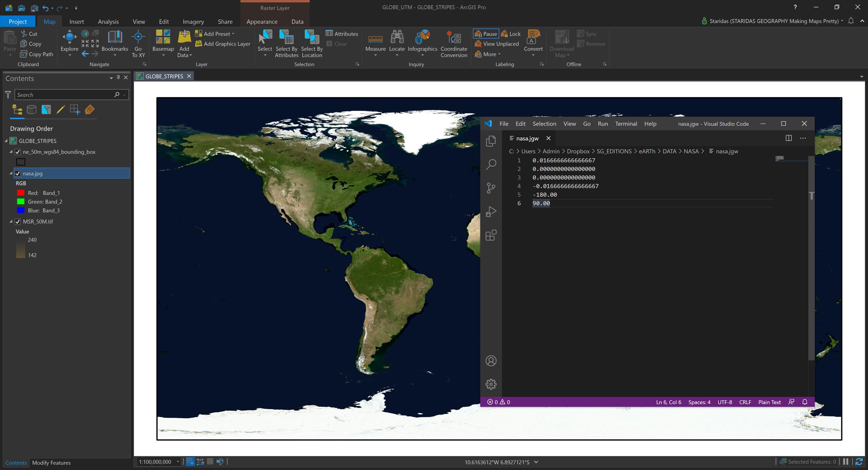Click the Measure tool icon
Viewport: 868px width, 470px height.
pyautogui.click(x=375, y=38)
